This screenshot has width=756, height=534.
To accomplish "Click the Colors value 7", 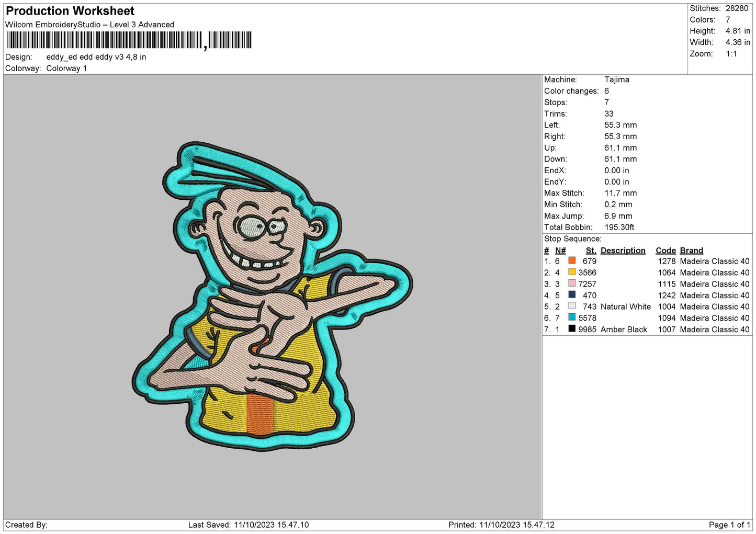I will pos(728,20).
